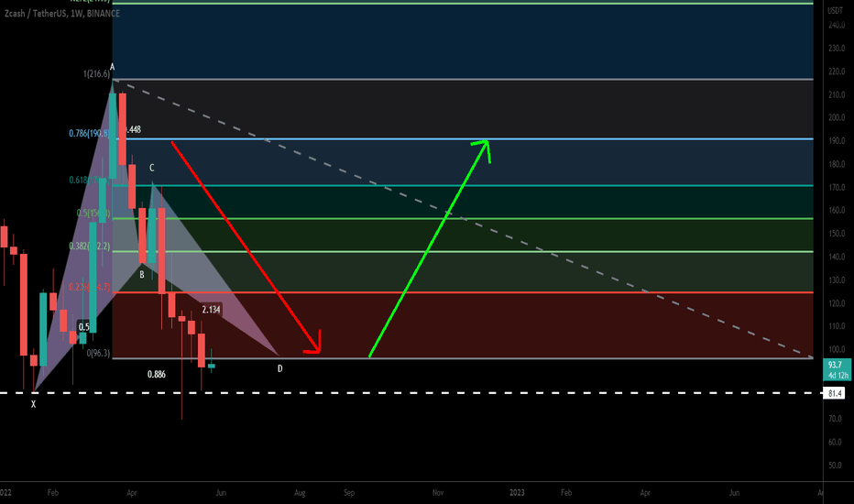854x504 pixels.
Task: Click the Aug label on time axis
Action: [x=300, y=493]
